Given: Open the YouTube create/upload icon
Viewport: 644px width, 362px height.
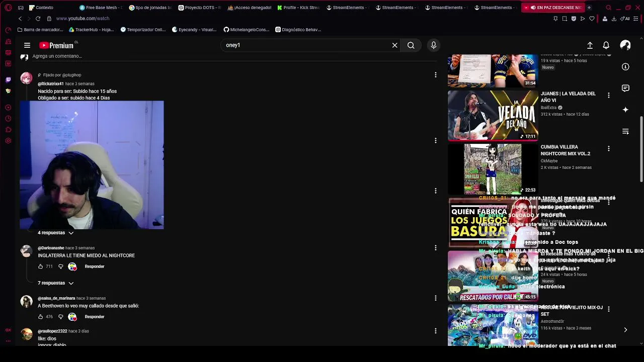Looking at the screenshot, I should coord(590,45).
